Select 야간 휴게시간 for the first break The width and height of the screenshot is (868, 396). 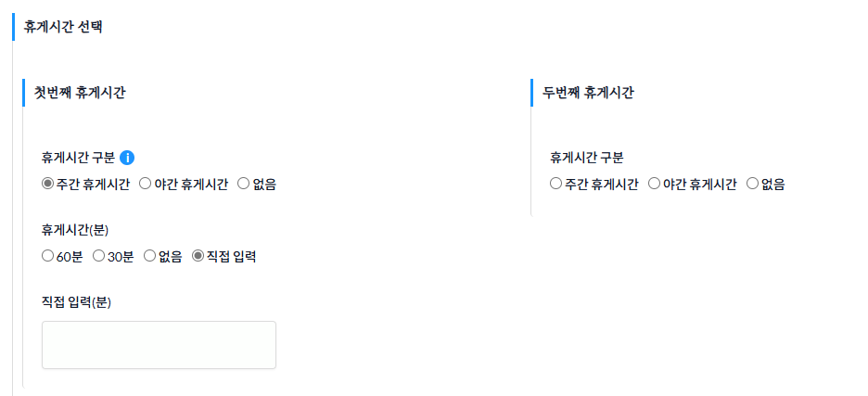pos(146,184)
